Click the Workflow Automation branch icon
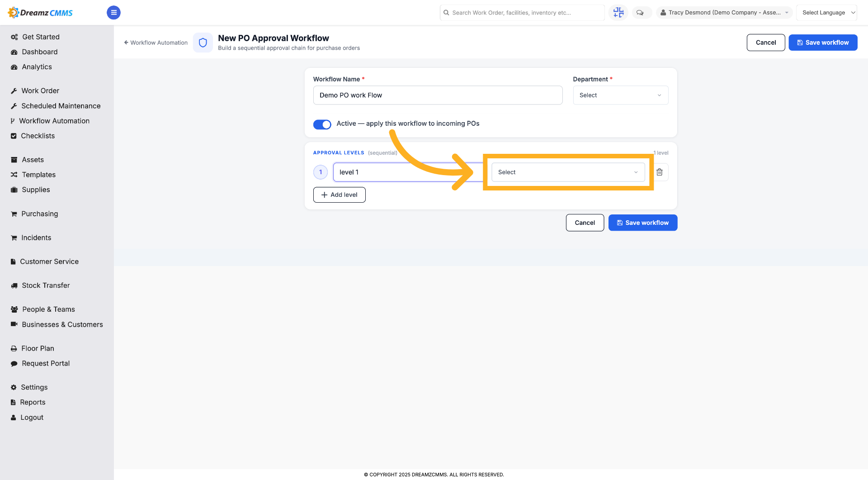This screenshot has height=480, width=868. [x=13, y=121]
